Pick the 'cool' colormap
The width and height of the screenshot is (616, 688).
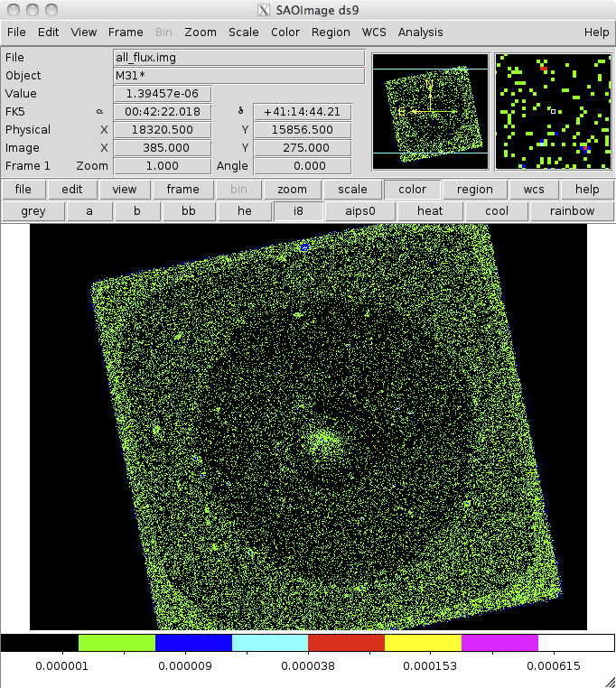(497, 211)
